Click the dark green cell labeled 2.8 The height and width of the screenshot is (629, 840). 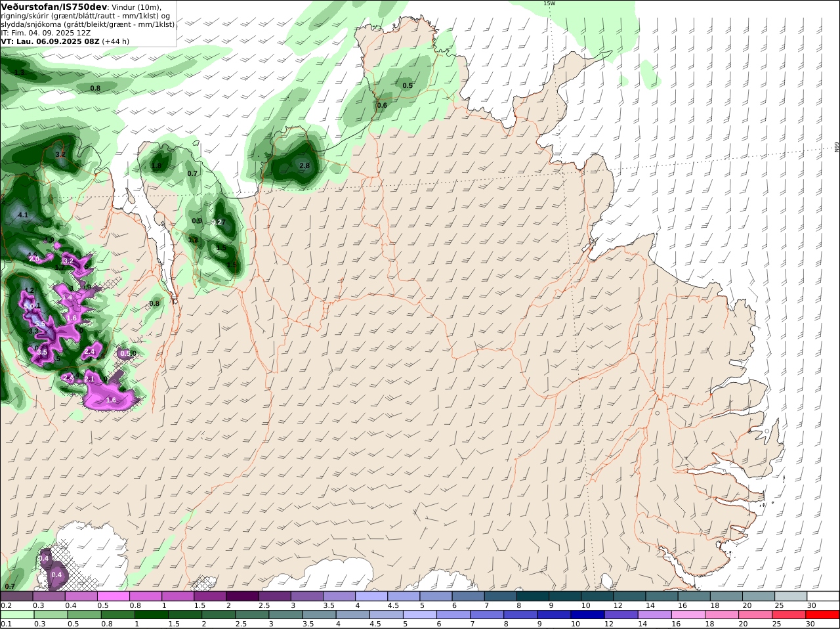click(295, 162)
